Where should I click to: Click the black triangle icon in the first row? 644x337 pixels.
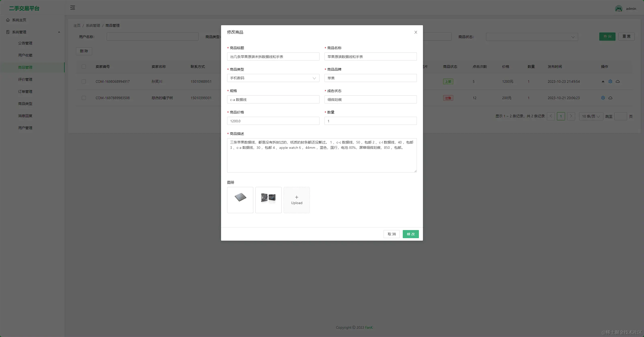pos(603,81)
